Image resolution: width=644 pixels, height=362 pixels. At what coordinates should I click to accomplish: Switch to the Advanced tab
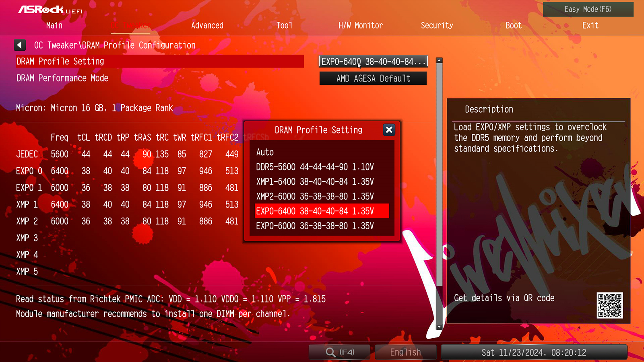pos(207,25)
